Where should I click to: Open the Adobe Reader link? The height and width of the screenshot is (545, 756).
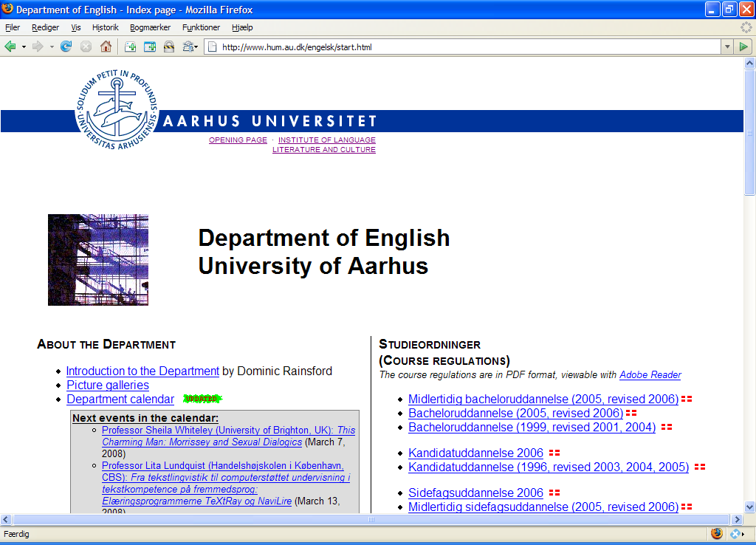650,374
